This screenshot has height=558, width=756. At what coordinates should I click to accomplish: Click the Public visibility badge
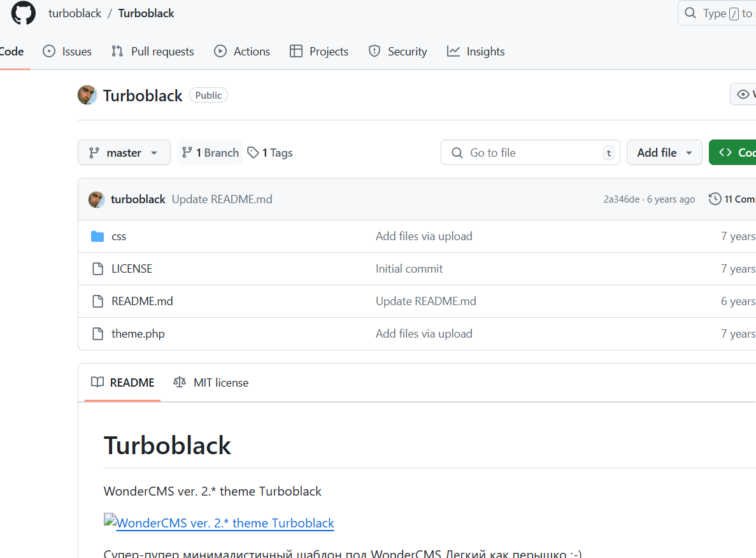[208, 96]
